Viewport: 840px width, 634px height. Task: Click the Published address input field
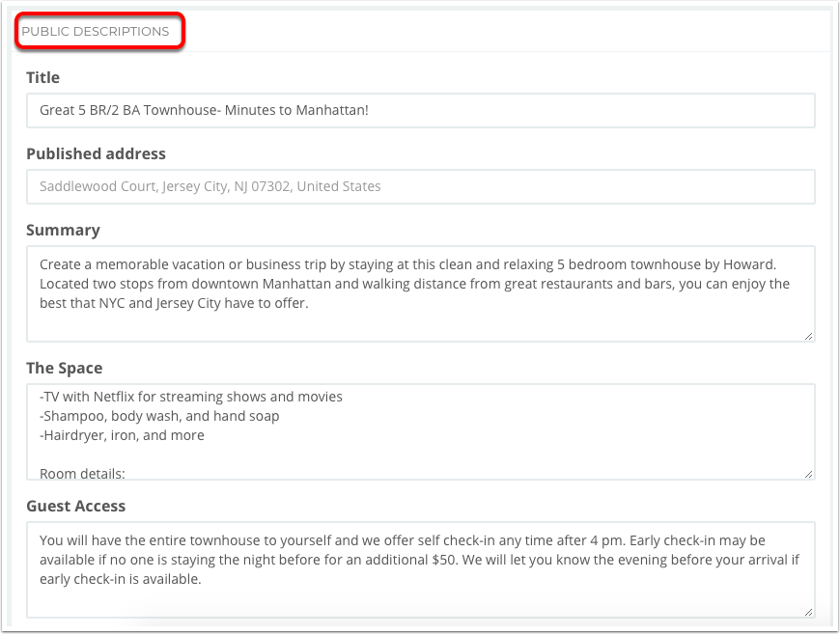[421, 186]
